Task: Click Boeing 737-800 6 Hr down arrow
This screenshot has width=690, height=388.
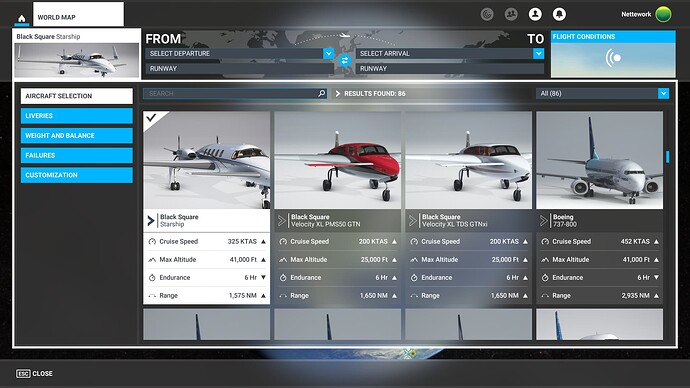Action: click(x=656, y=277)
